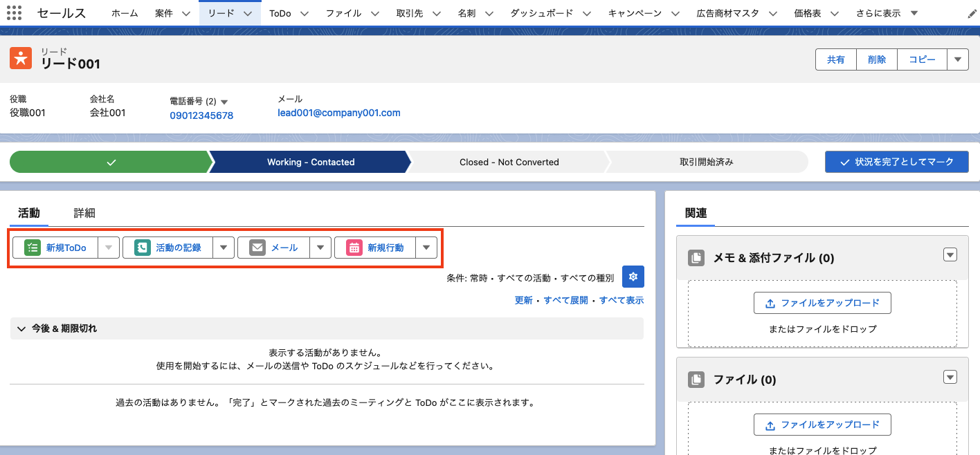Open the activity timeline settings gear icon

tap(633, 276)
